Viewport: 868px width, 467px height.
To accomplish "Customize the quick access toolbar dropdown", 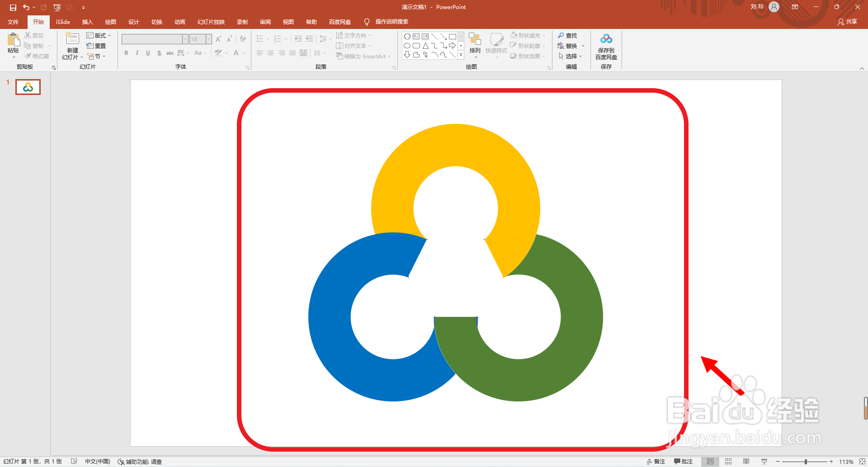I will tap(83, 8).
